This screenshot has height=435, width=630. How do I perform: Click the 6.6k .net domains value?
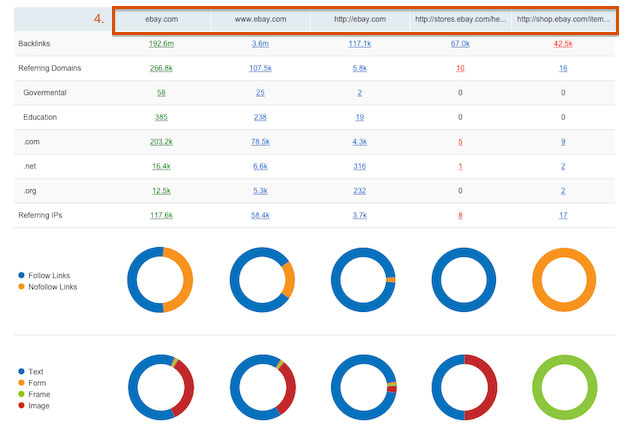click(261, 166)
